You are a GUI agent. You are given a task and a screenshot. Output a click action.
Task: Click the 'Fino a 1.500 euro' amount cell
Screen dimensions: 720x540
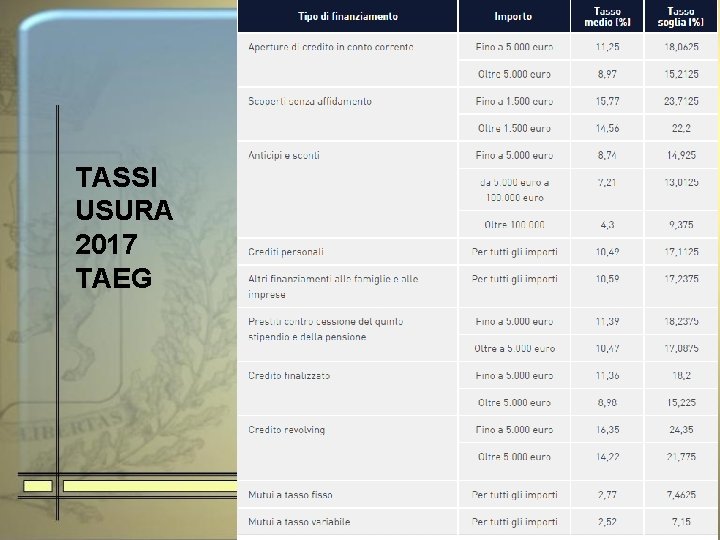[514, 101]
